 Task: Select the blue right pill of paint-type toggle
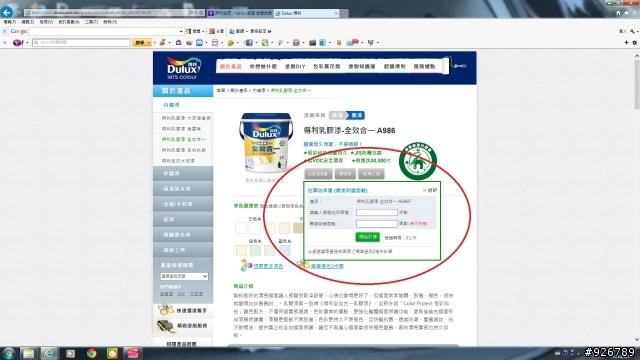click(x=356, y=116)
